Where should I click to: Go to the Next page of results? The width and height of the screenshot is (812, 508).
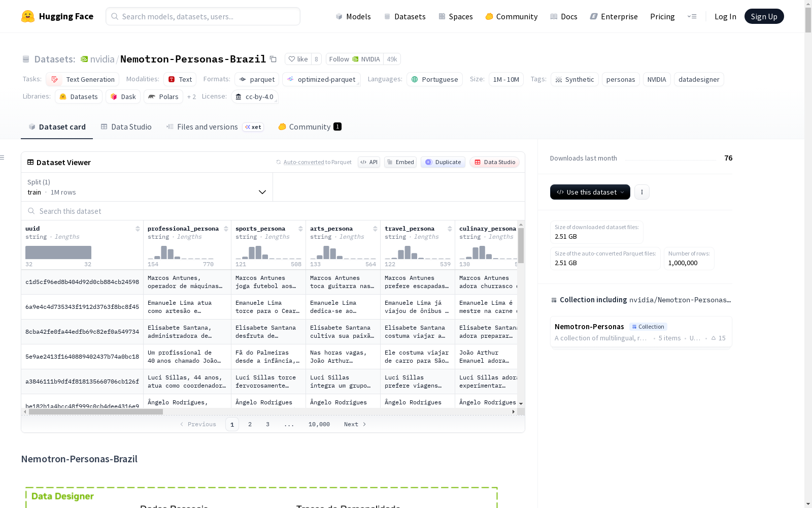(355, 424)
